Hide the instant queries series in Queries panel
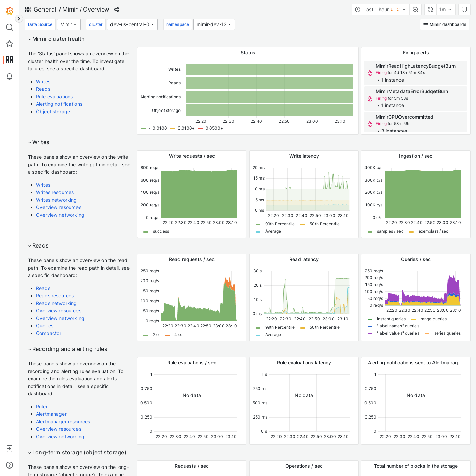This screenshot has height=476, width=476. pyautogui.click(x=391, y=319)
